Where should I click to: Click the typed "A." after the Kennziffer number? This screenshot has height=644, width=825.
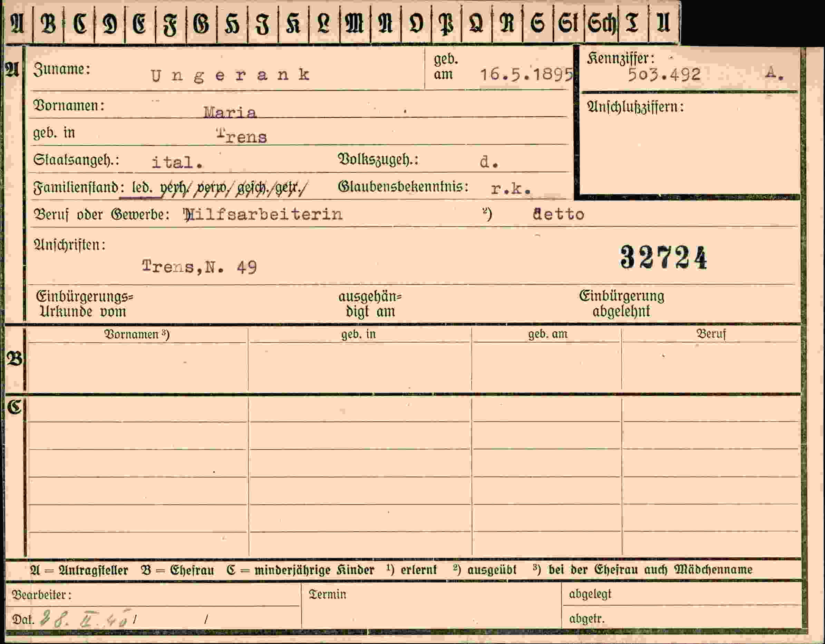[775, 73]
